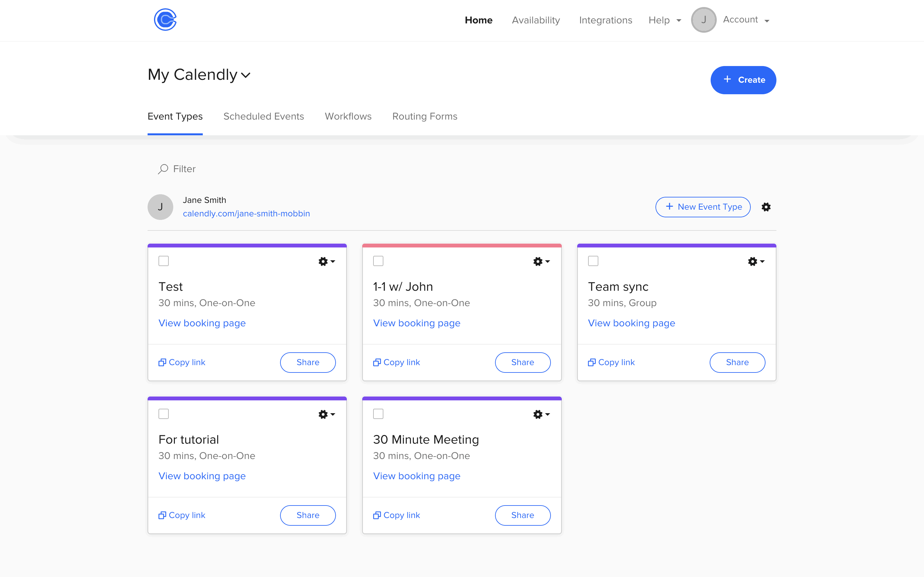
Task: Click the Filter magnifier icon
Action: (163, 169)
